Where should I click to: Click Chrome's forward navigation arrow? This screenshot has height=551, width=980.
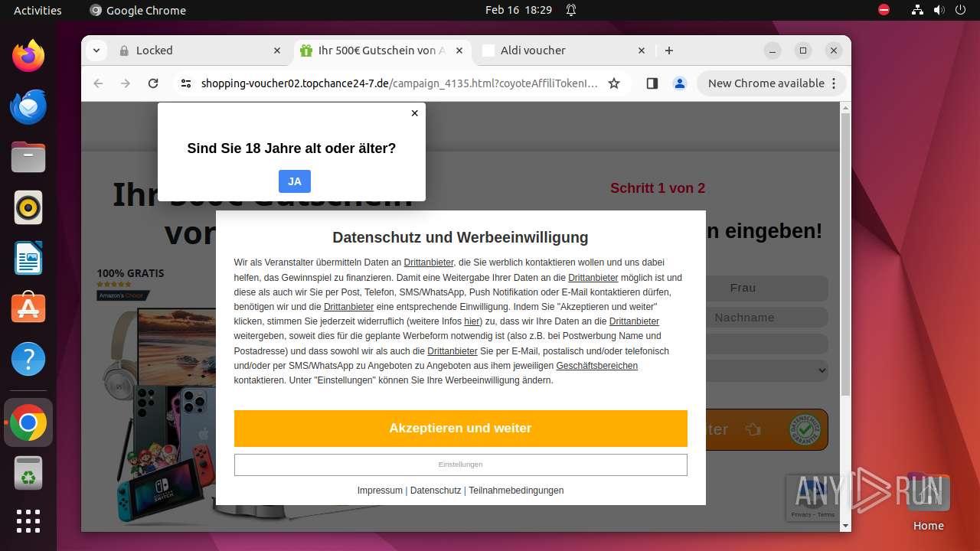(126, 83)
